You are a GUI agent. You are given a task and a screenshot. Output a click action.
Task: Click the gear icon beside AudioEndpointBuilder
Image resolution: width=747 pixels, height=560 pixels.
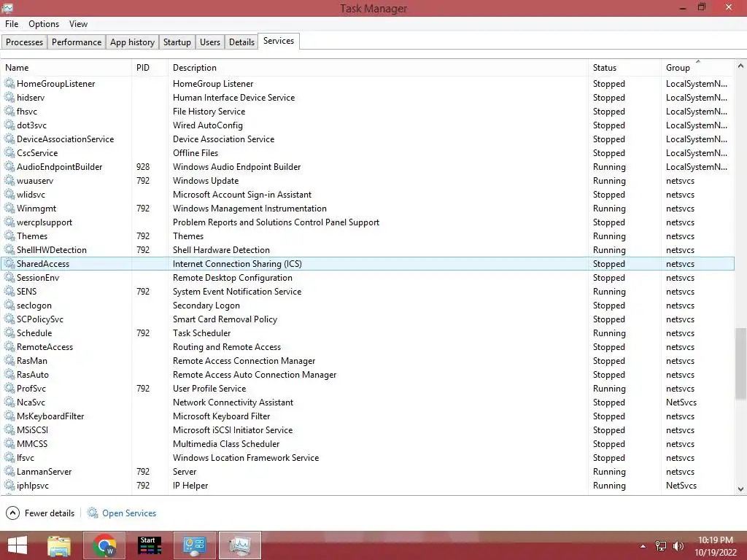[x=9, y=167]
